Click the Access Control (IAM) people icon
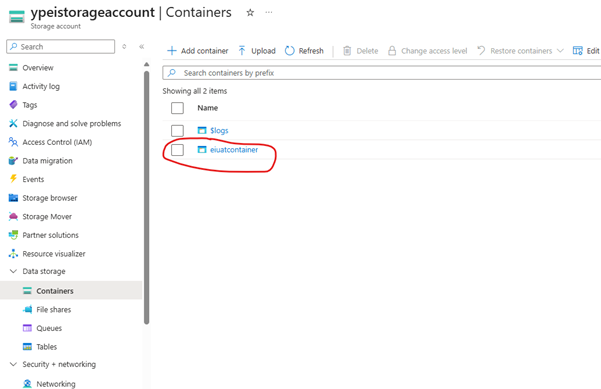The image size is (601, 389). tap(13, 142)
